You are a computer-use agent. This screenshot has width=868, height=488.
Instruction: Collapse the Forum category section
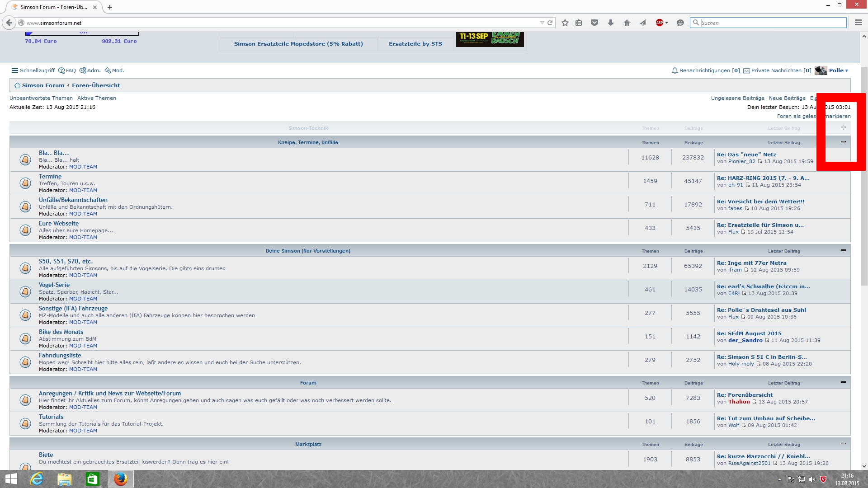pos(843,382)
